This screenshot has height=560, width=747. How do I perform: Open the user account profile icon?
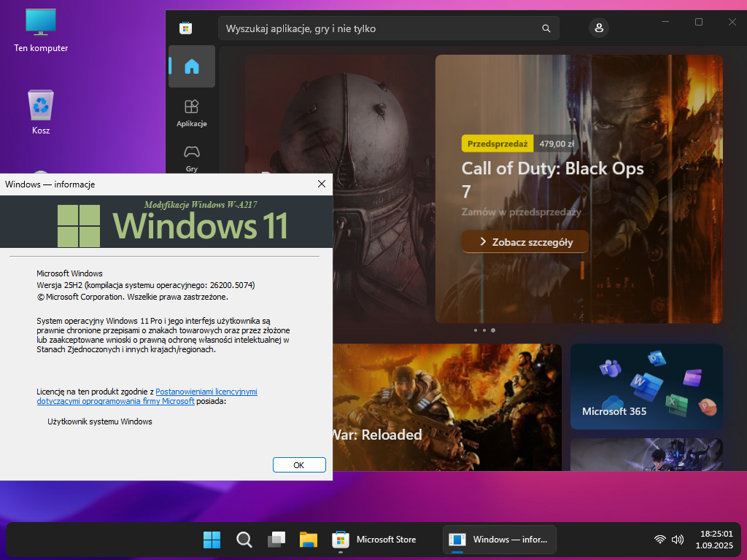pyautogui.click(x=599, y=28)
